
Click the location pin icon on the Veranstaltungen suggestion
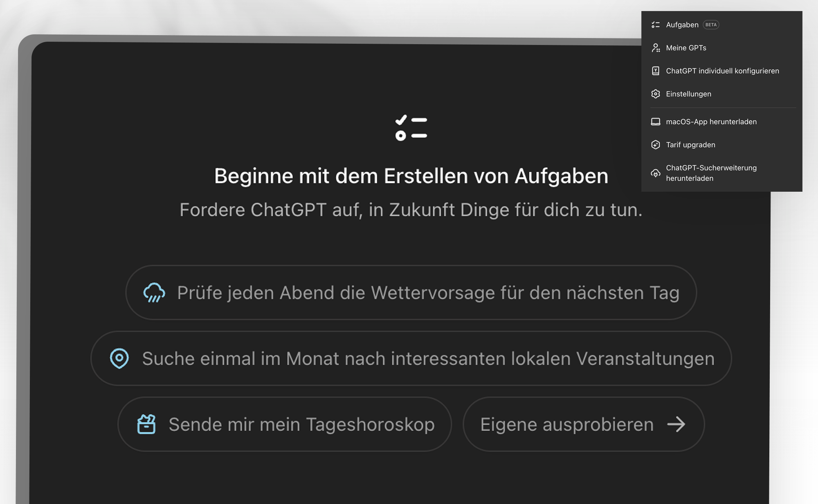(x=119, y=358)
